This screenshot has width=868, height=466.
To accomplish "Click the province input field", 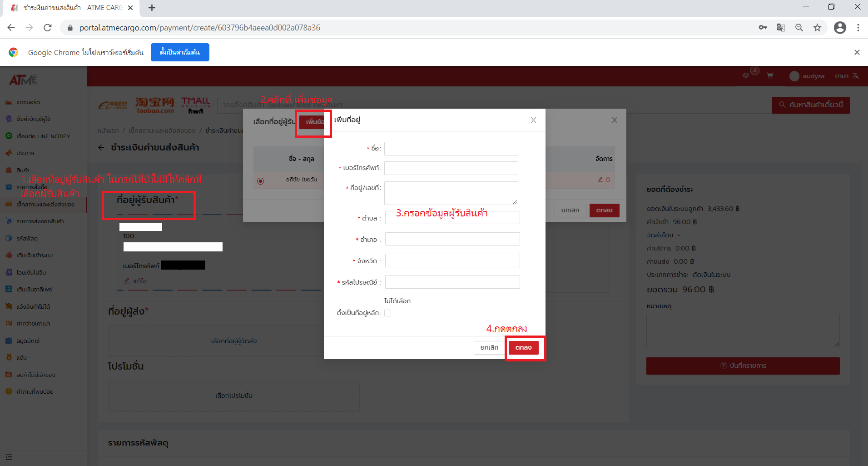I will point(452,261).
